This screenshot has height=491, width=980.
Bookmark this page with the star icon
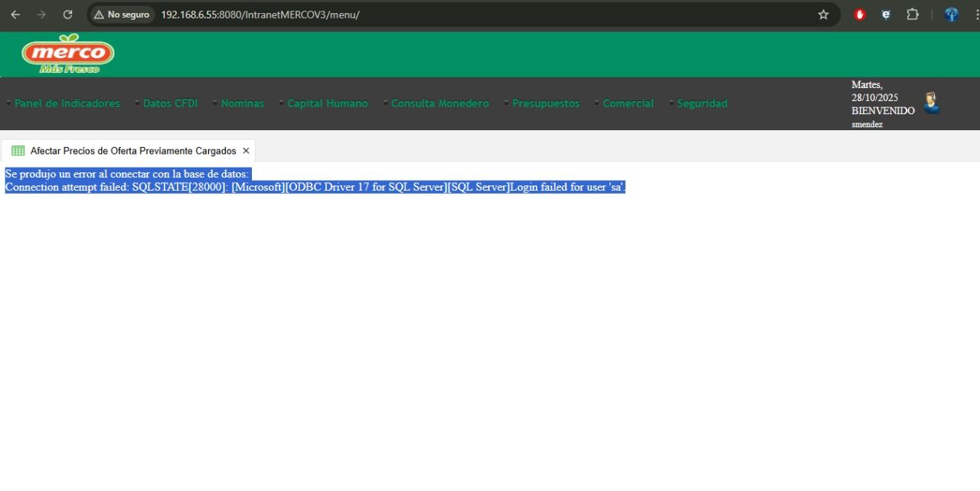(x=823, y=15)
